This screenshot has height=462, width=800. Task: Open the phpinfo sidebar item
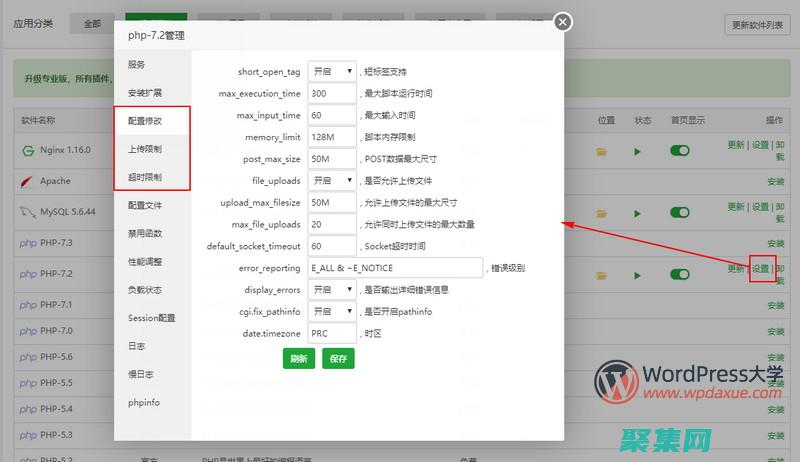144,402
